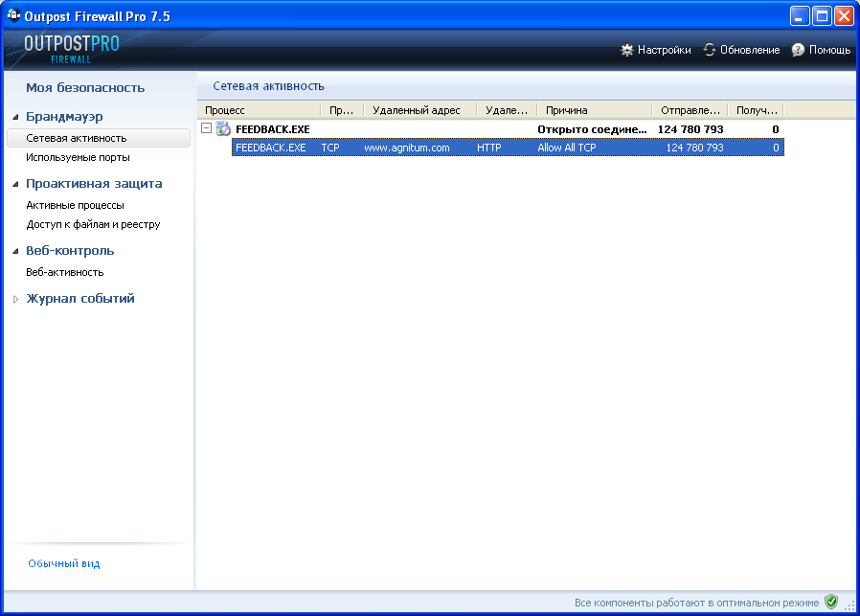Click the Allow All TCP cell
This screenshot has height=616, width=860.
tap(567, 148)
